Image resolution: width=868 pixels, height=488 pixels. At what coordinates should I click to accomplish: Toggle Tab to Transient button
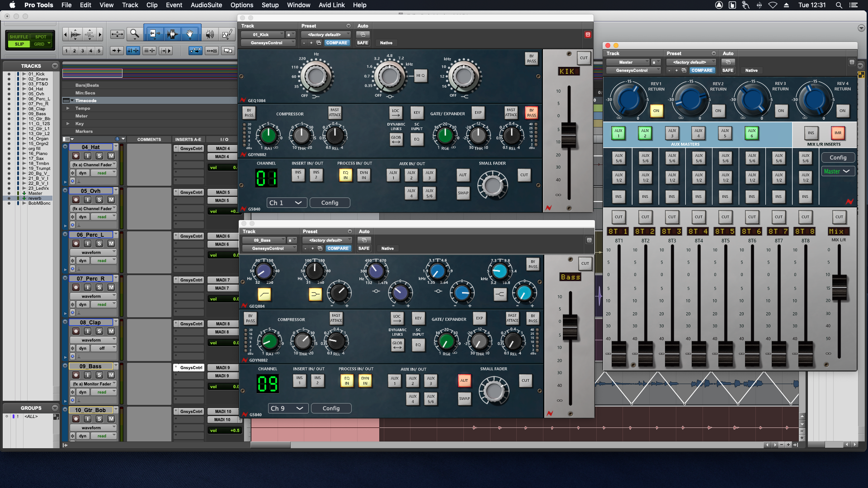pos(116,51)
